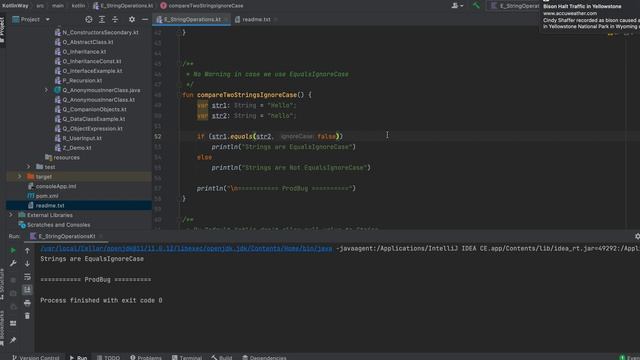Click KotlinWay breadcrumb in navigation bar
The image size is (640, 360).
pyautogui.click(x=16, y=6)
